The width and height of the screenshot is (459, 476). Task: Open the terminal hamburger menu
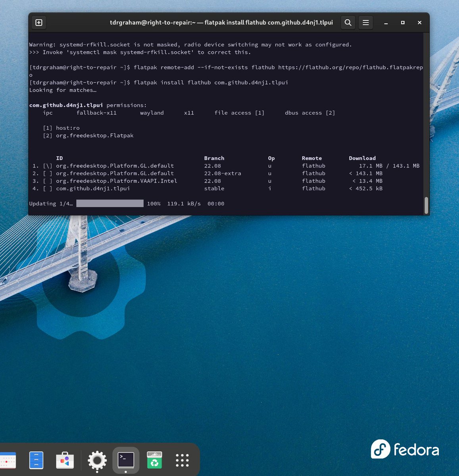click(366, 23)
